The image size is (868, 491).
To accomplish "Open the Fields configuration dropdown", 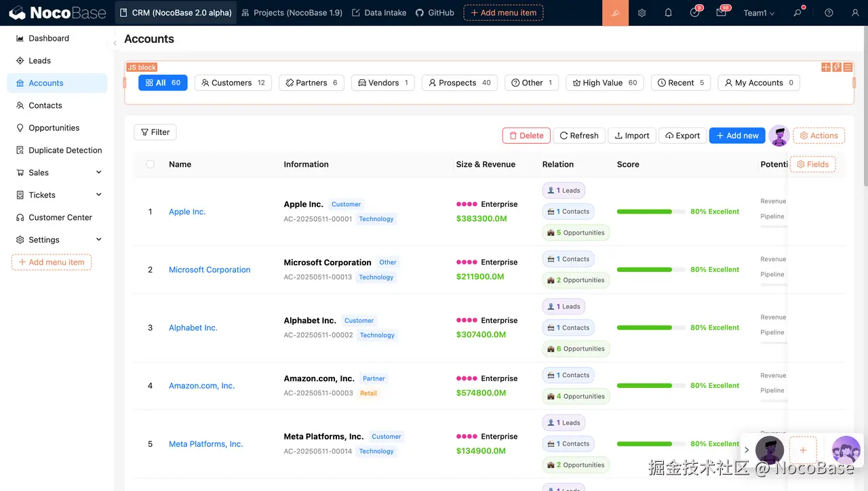I will click(813, 164).
